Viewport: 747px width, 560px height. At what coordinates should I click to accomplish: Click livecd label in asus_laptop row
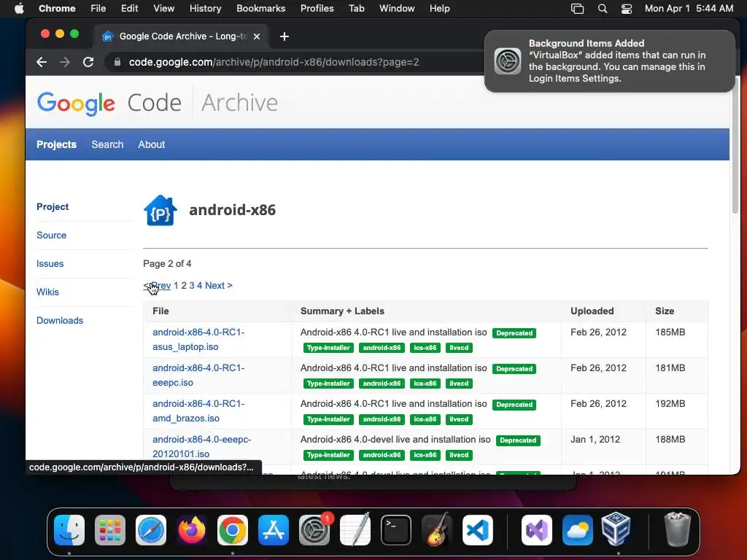coord(459,348)
